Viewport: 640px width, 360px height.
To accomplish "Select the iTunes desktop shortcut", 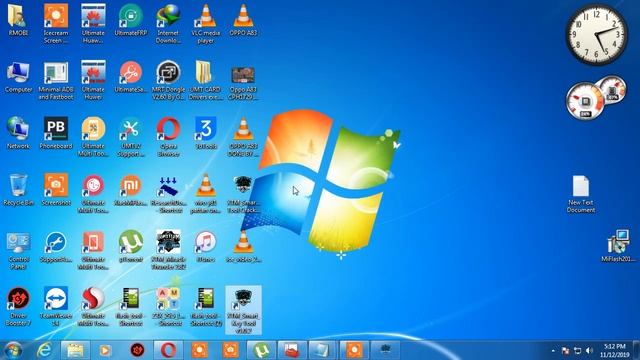I will click(x=206, y=247).
